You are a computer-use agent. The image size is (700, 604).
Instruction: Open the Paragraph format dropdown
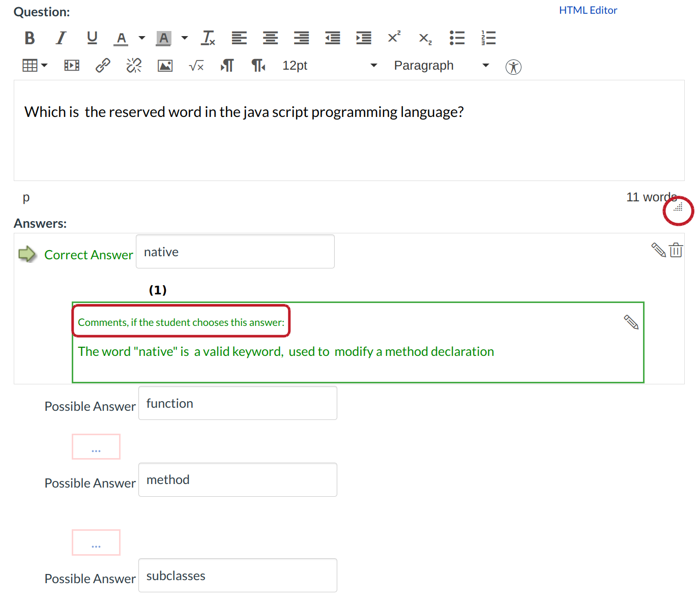pos(485,66)
